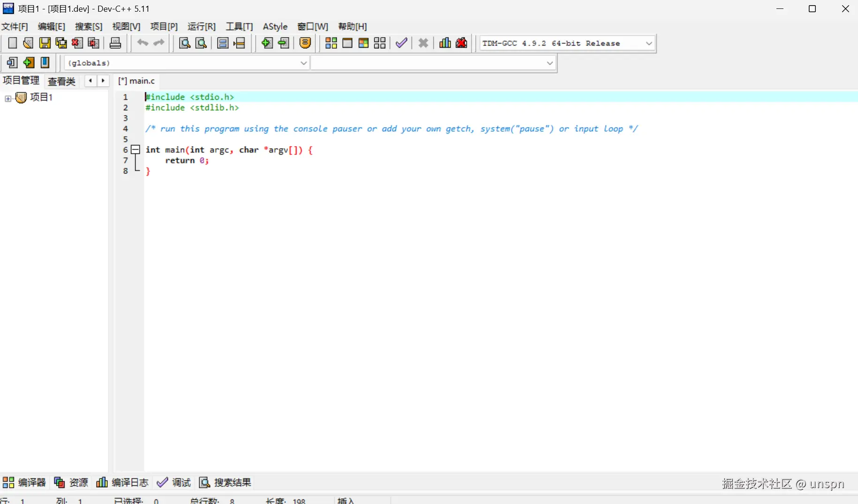Open the profiling analysis tool

point(444,43)
